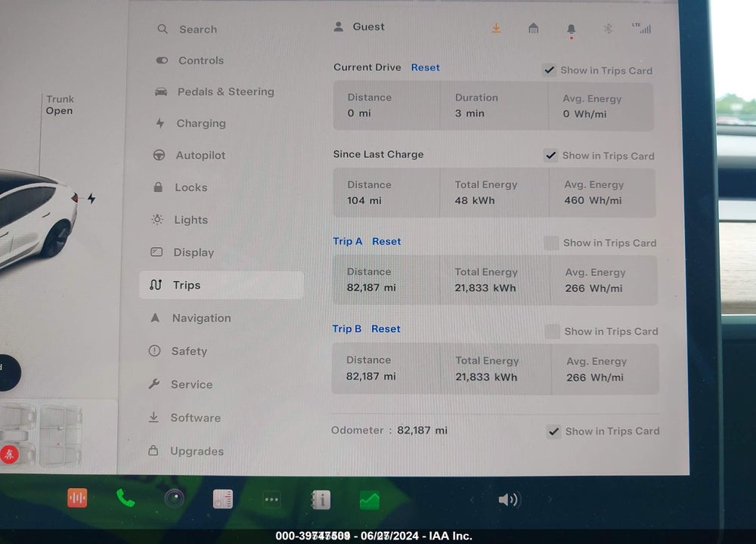Image resolution: width=756 pixels, height=544 pixels.
Task: Uncheck Current Drive Show in Trips Card
Action: click(x=549, y=70)
